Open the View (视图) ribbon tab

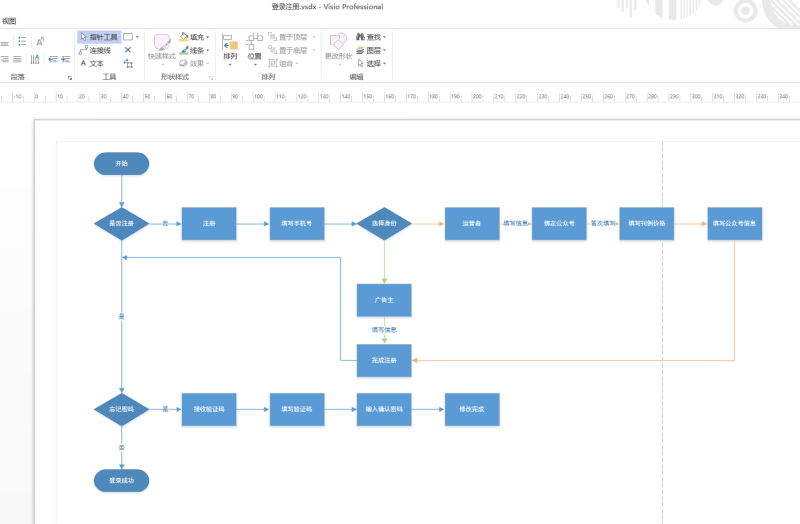[9, 21]
